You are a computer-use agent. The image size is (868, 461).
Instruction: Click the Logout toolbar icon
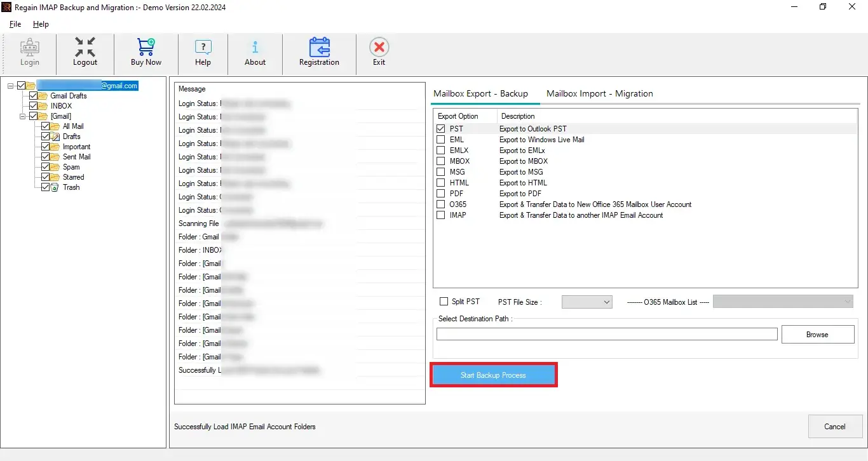coord(85,48)
